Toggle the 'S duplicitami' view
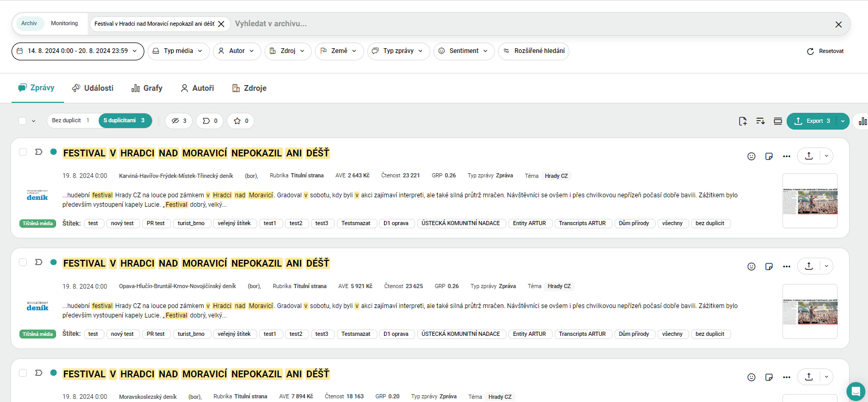868x402 pixels. (125, 121)
